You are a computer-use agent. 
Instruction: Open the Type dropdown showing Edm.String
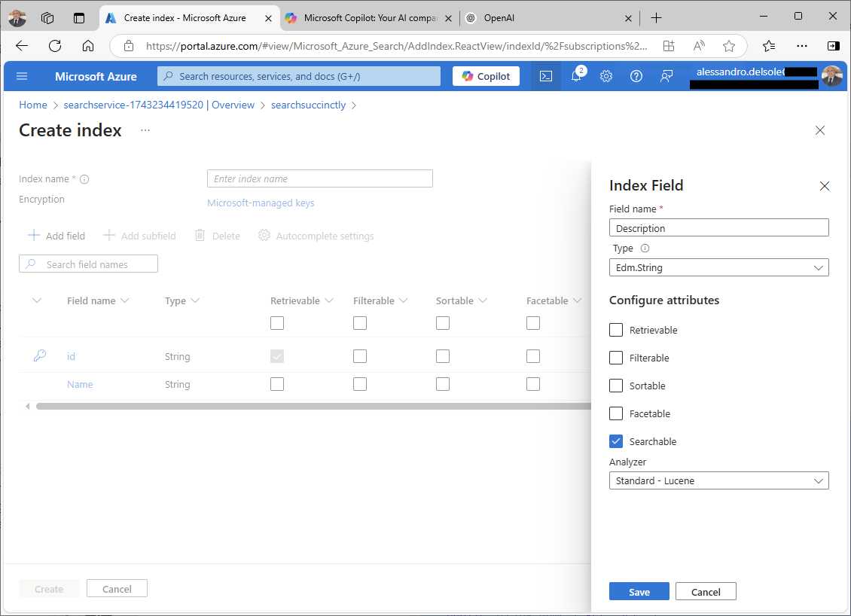718,267
